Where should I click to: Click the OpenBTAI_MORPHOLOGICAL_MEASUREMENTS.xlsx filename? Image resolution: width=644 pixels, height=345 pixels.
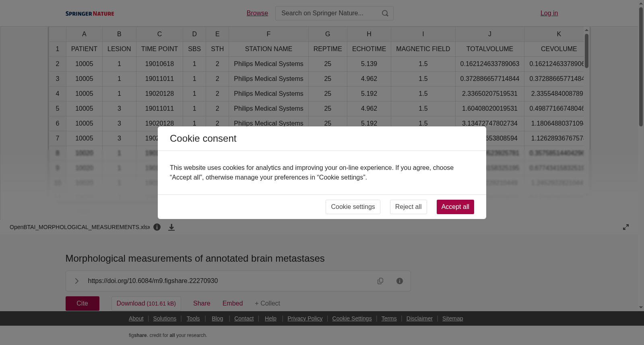[x=80, y=227]
